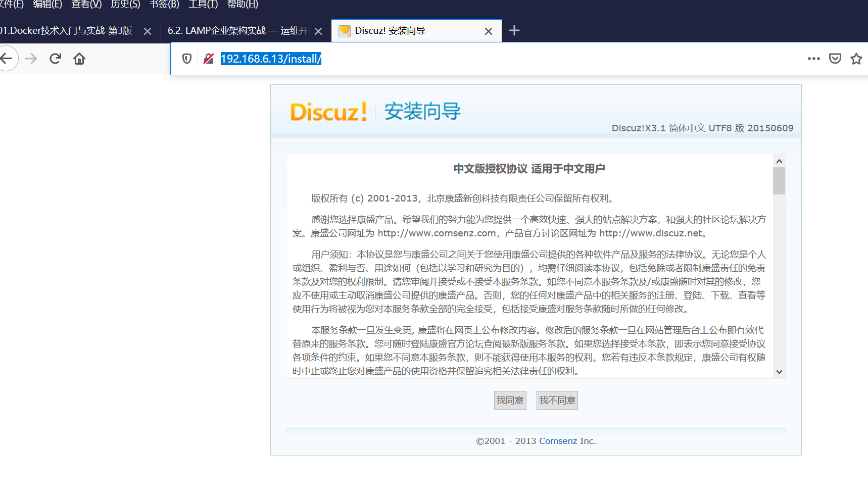Click the forward navigation arrow
868x502 pixels.
coord(31,59)
